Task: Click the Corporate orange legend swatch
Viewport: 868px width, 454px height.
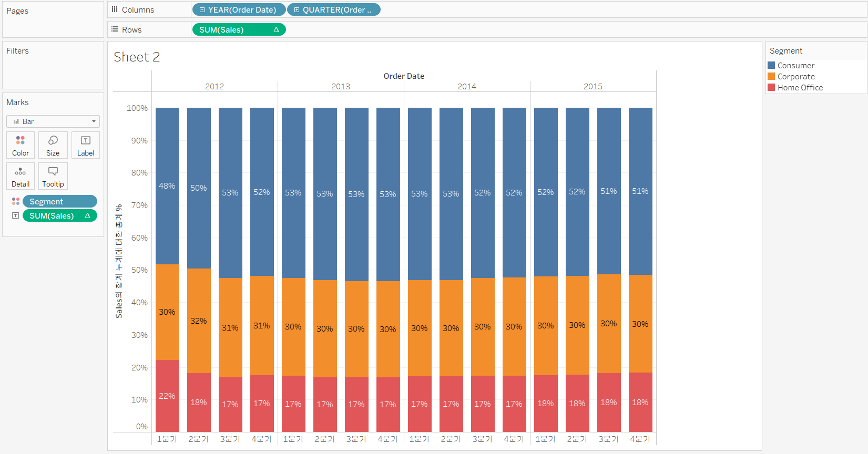Action: [x=771, y=76]
